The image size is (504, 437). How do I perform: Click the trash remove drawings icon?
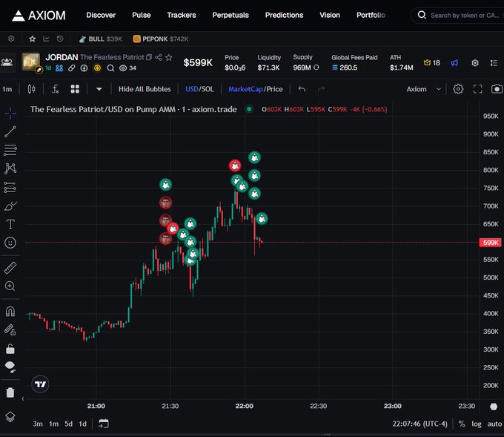10,392
